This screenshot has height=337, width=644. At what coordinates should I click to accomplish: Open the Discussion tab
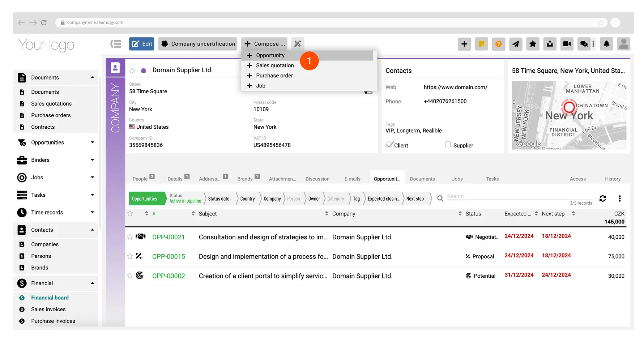pyautogui.click(x=317, y=179)
